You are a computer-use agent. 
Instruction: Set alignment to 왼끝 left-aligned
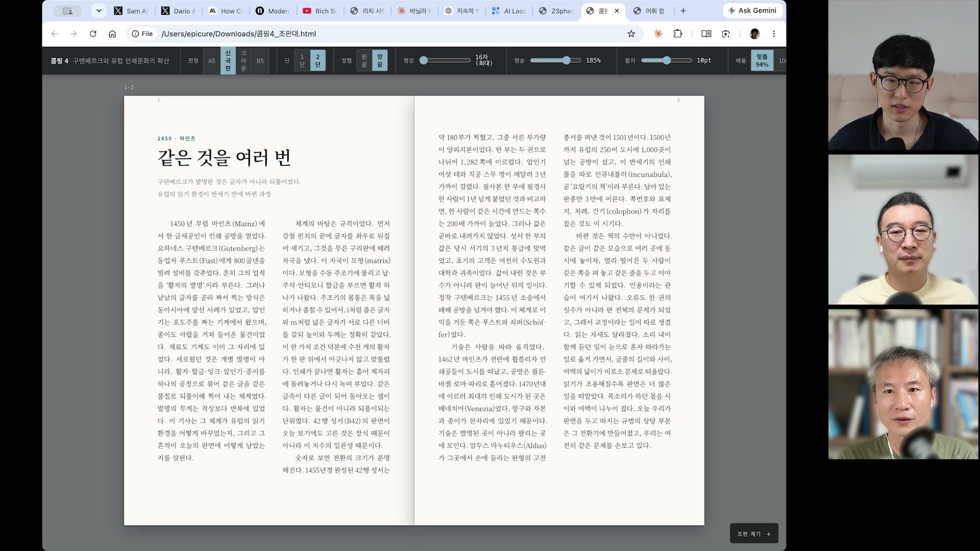tap(364, 61)
